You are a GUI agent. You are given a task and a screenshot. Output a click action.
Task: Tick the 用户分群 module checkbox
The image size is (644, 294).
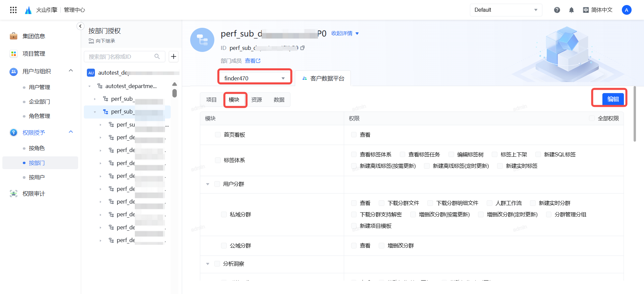pyautogui.click(x=217, y=184)
